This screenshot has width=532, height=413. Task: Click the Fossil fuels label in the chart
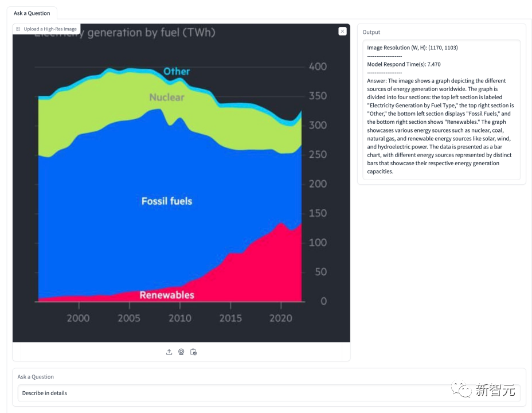click(167, 201)
